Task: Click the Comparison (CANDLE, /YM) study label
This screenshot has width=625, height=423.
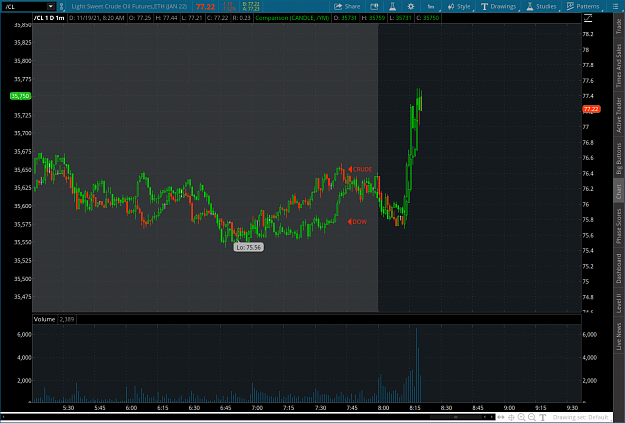Action: [292, 18]
